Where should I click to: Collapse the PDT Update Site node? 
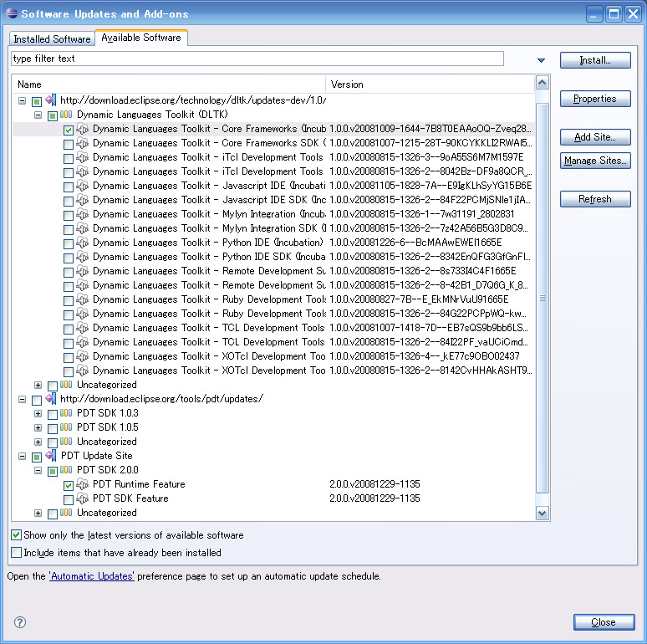point(23,456)
